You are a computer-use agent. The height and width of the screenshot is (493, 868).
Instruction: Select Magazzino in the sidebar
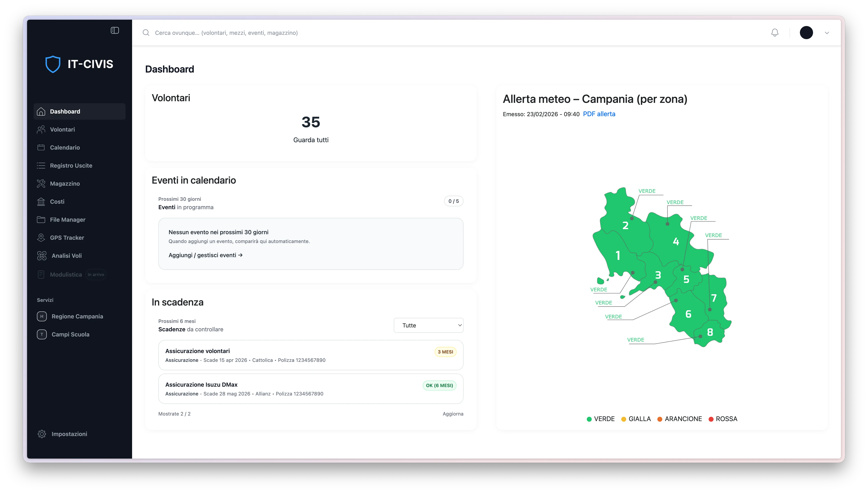(x=80, y=184)
